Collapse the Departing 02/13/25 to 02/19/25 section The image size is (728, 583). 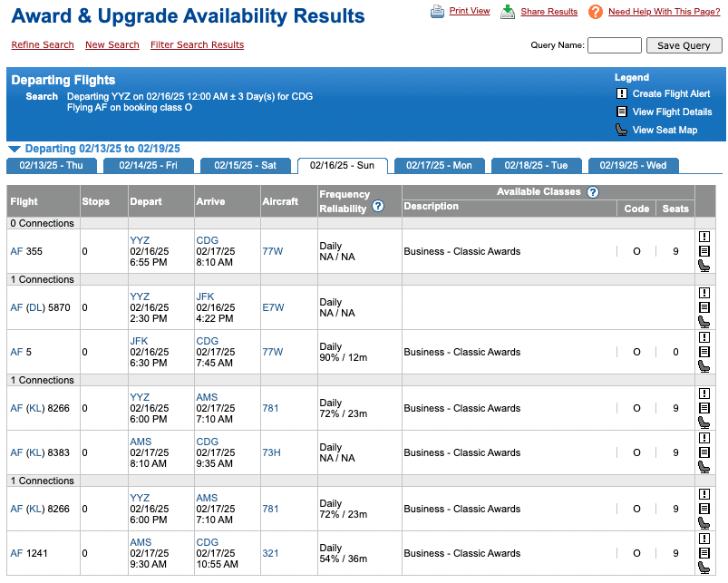click(x=14, y=149)
